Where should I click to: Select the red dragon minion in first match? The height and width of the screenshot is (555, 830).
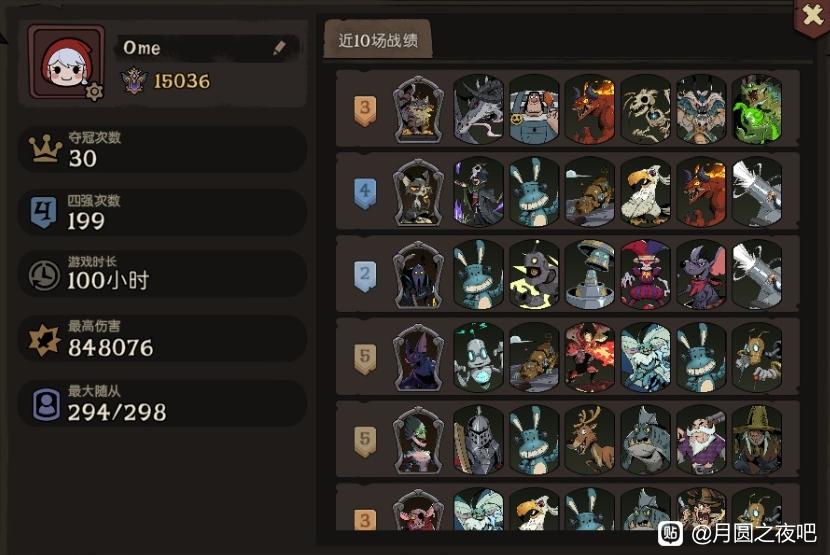coord(590,109)
